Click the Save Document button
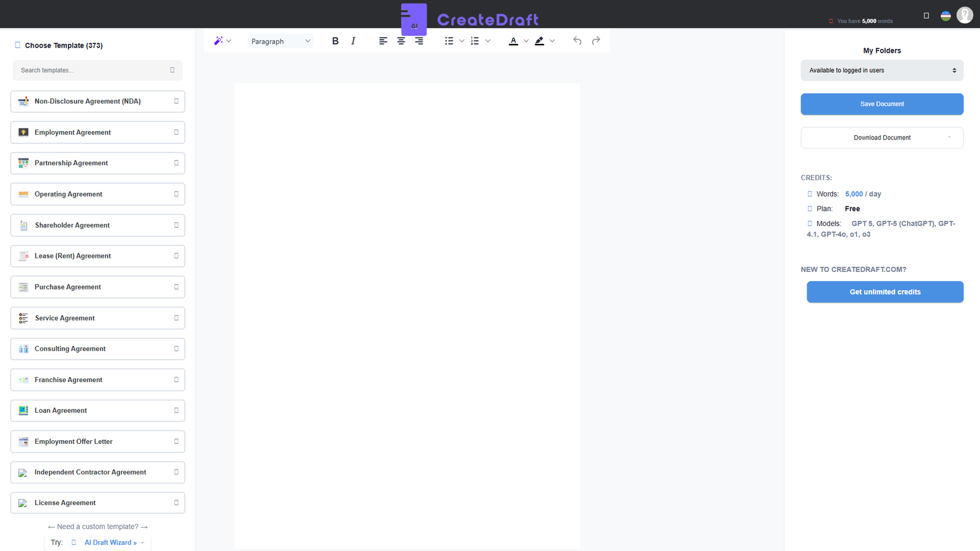Screen dimensions: 980x551 (x=882, y=104)
